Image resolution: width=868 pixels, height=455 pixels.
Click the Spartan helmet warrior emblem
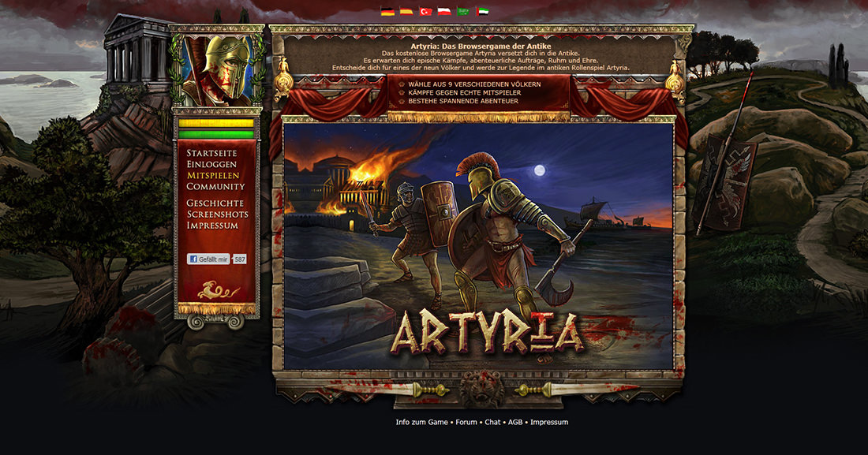point(217,69)
